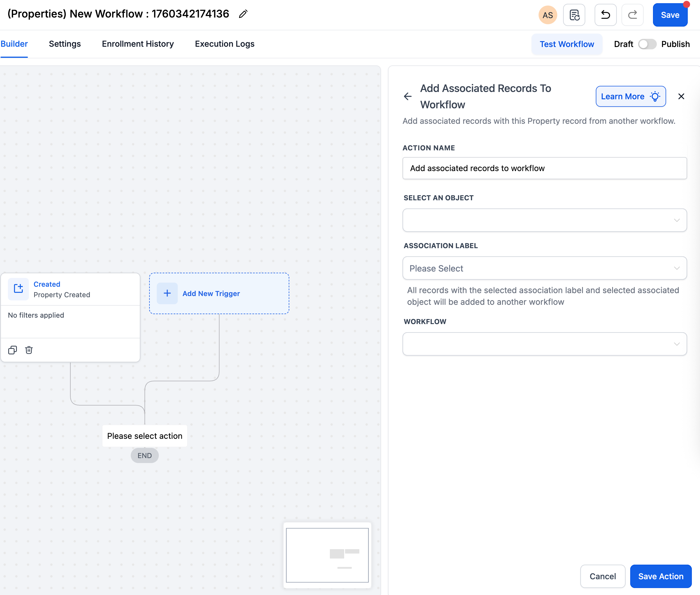Switch to the Settings tab
The height and width of the screenshot is (595, 700).
tap(65, 44)
